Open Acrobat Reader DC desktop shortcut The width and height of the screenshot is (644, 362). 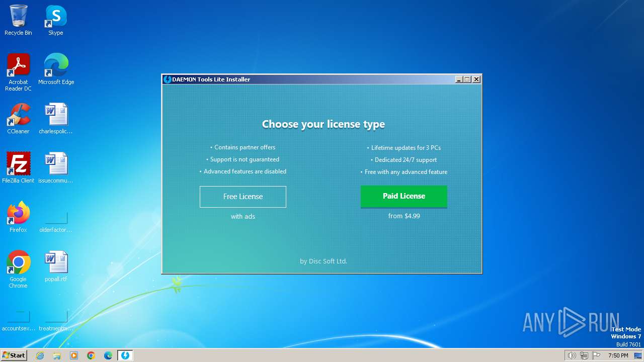pos(18,72)
